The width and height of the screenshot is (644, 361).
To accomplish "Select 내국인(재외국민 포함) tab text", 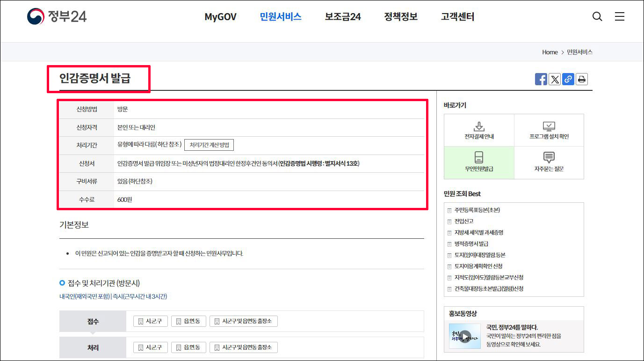I will (x=84, y=296).
